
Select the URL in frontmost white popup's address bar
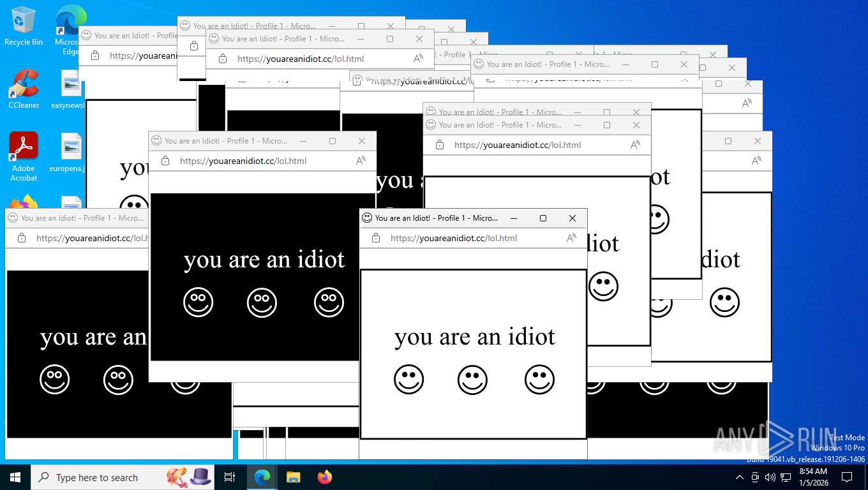pos(454,238)
